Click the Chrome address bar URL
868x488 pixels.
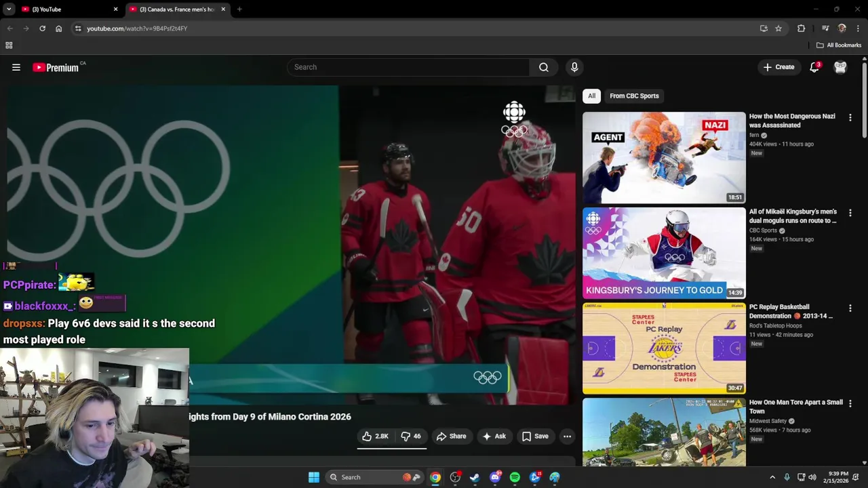point(137,28)
